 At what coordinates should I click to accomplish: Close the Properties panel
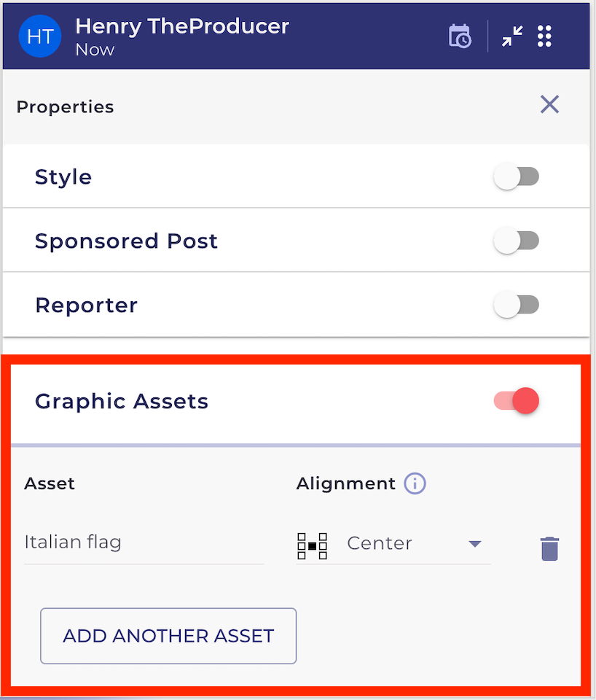(x=549, y=104)
